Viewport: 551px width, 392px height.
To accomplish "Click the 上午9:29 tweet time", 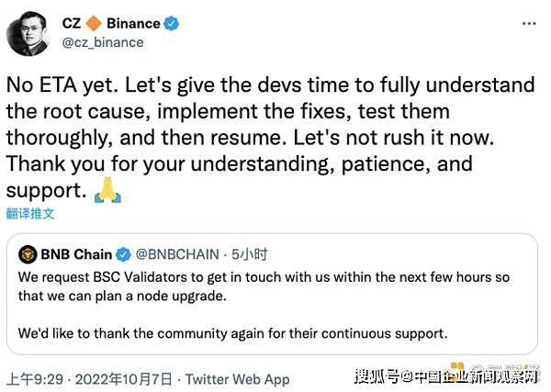I will (36, 378).
